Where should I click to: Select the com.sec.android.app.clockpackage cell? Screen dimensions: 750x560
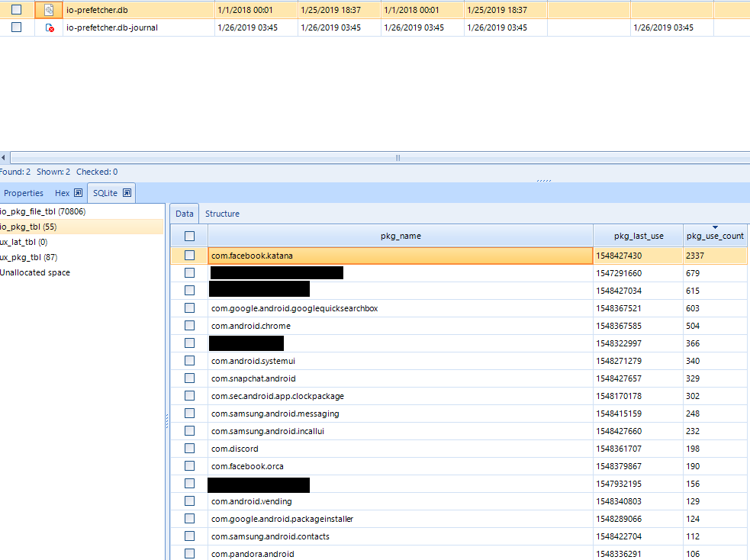[401, 396]
